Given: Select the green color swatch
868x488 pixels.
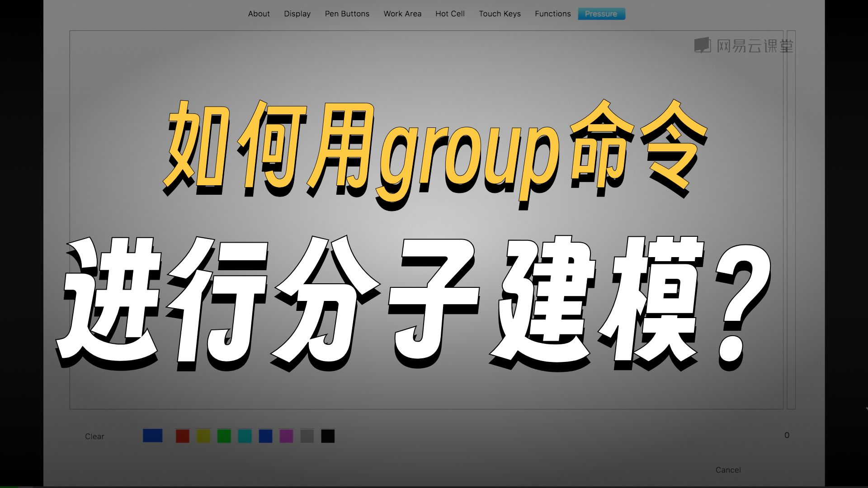Looking at the screenshot, I should (x=224, y=436).
